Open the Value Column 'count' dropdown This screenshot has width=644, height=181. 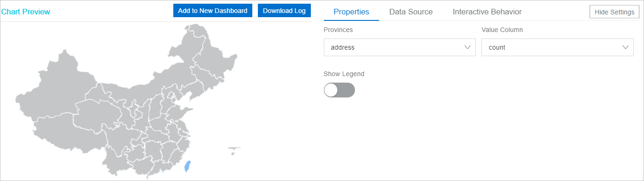click(x=557, y=47)
